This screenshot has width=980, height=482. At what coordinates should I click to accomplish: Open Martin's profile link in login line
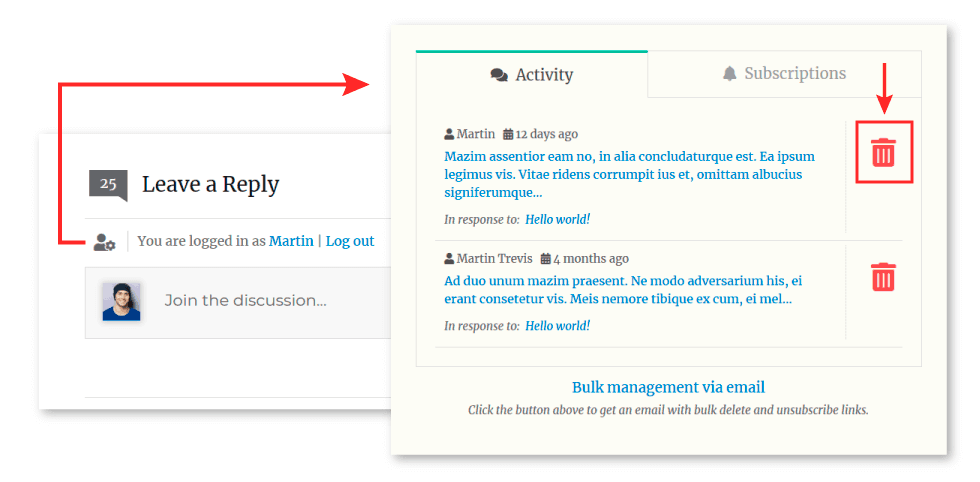291,241
